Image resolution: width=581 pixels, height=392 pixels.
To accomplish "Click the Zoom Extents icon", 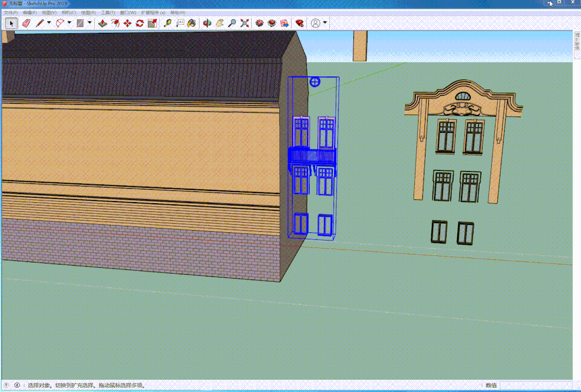I will [245, 23].
